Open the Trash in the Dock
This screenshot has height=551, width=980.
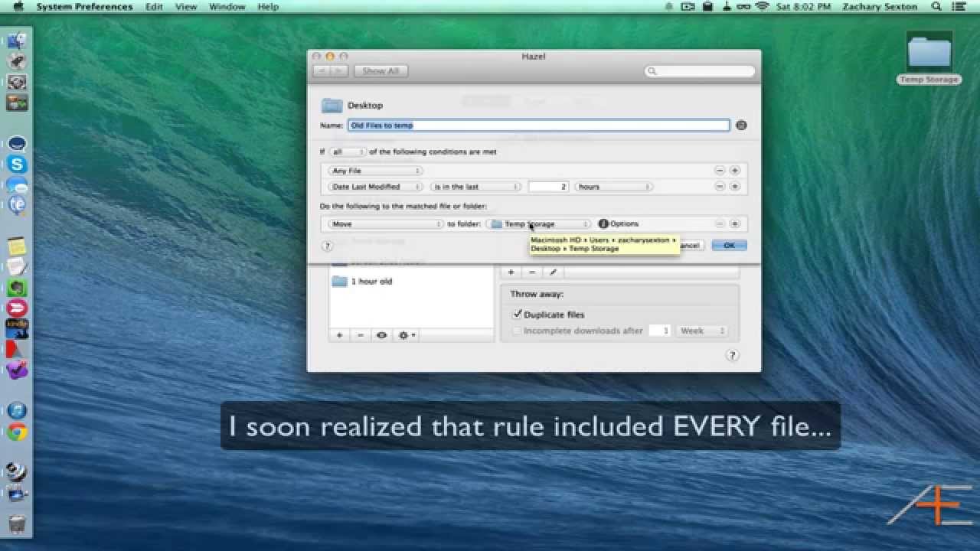(x=17, y=523)
